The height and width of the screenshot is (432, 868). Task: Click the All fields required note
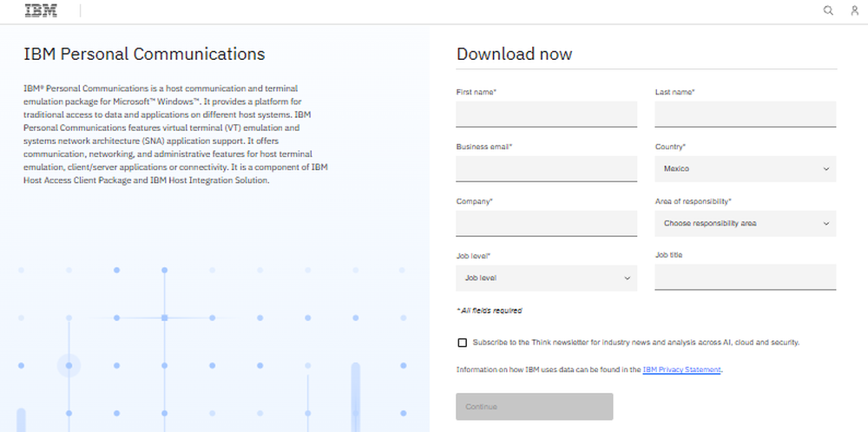[x=489, y=311]
